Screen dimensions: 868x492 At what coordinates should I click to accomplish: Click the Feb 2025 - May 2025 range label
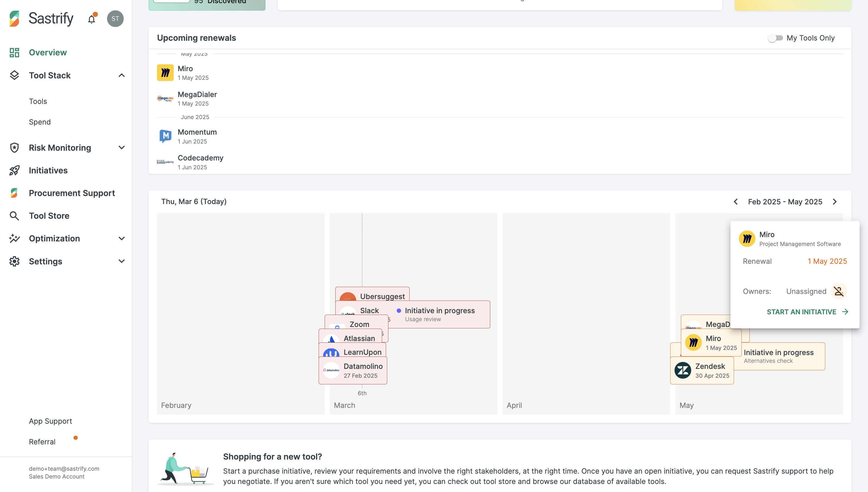(x=785, y=202)
